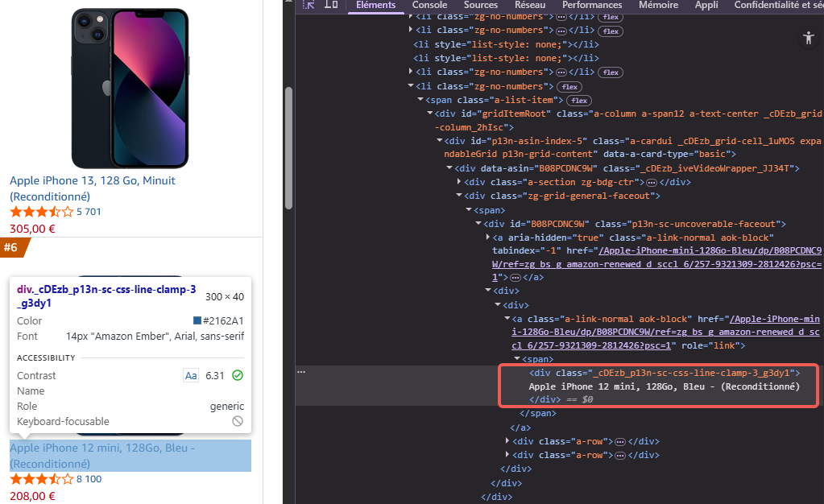Toggle the flex badge beside the highlighted li
The image size is (824, 504).
pyautogui.click(x=569, y=86)
